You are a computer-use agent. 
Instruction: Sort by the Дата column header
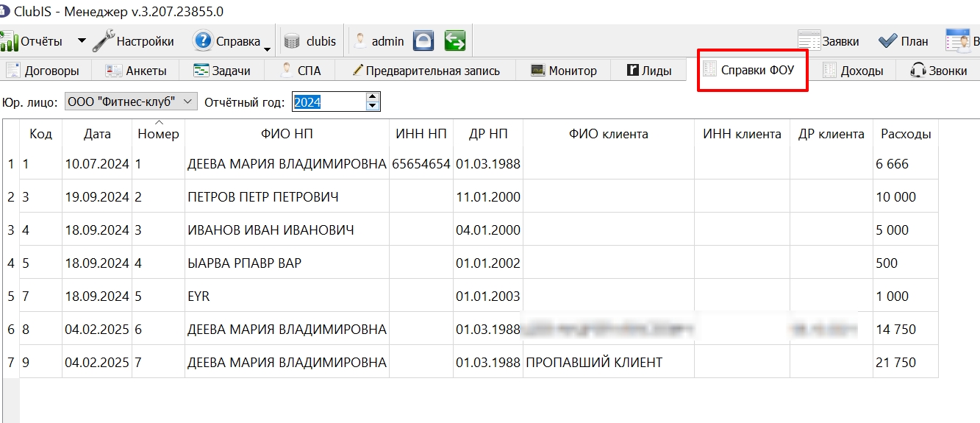97,134
